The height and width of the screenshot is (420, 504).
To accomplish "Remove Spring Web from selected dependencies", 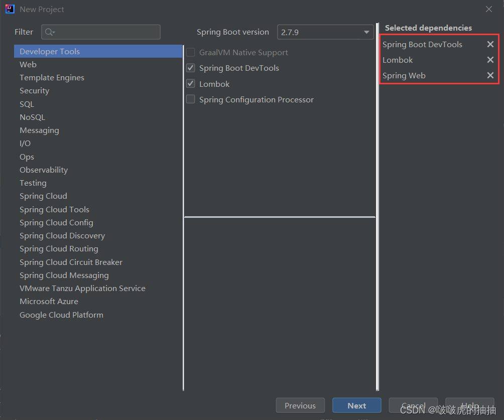I will [490, 75].
